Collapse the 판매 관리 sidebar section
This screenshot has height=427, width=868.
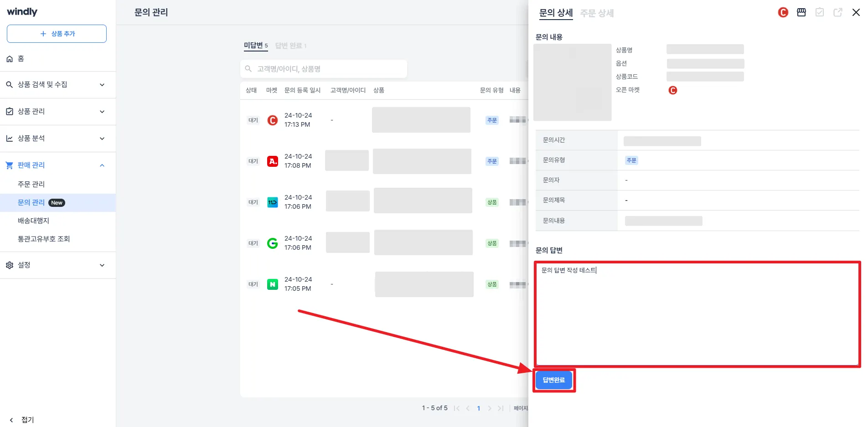[x=102, y=165]
